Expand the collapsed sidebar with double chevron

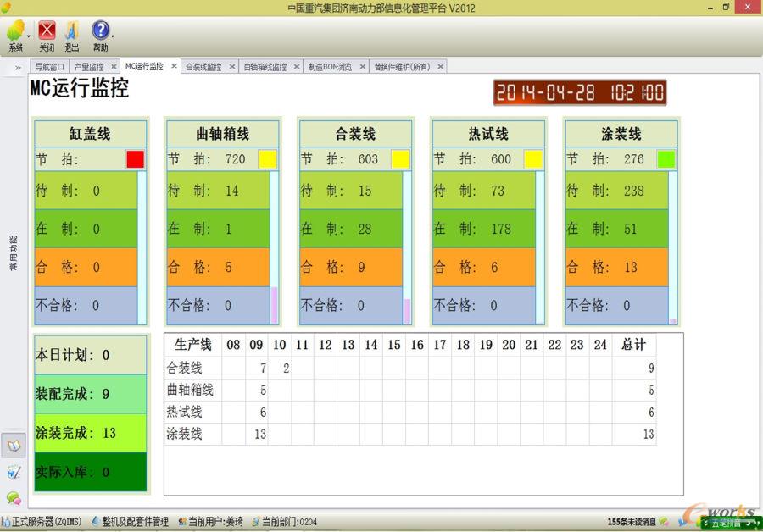[18, 67]
